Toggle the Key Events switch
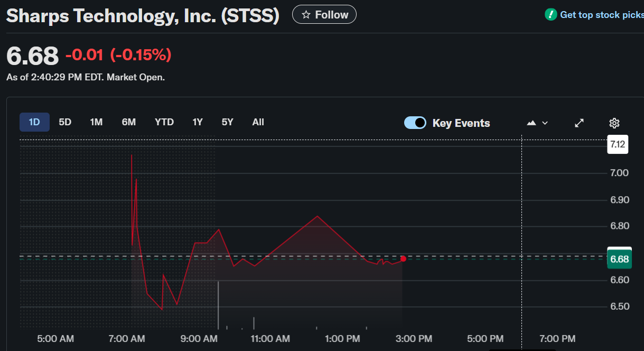 coord(415,123)
